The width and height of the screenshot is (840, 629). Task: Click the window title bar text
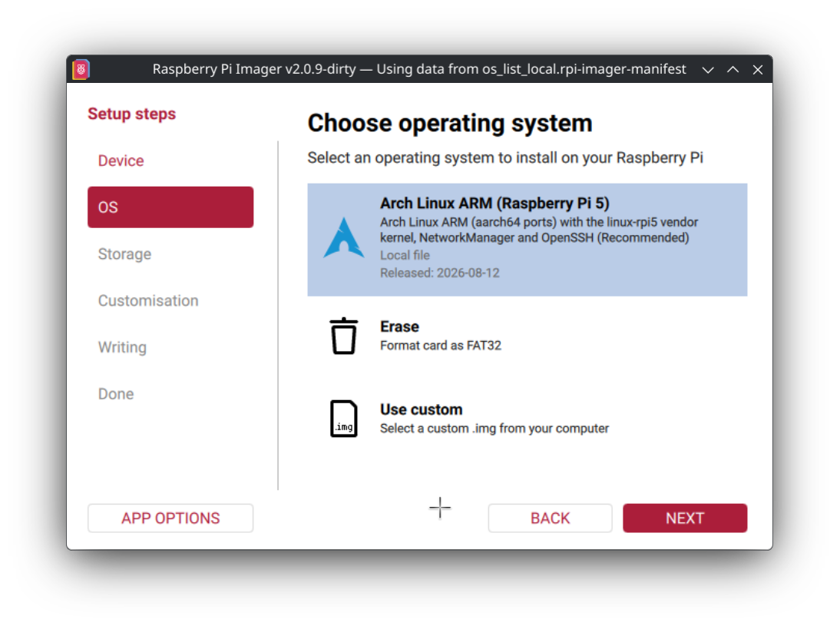coord(419,69)
